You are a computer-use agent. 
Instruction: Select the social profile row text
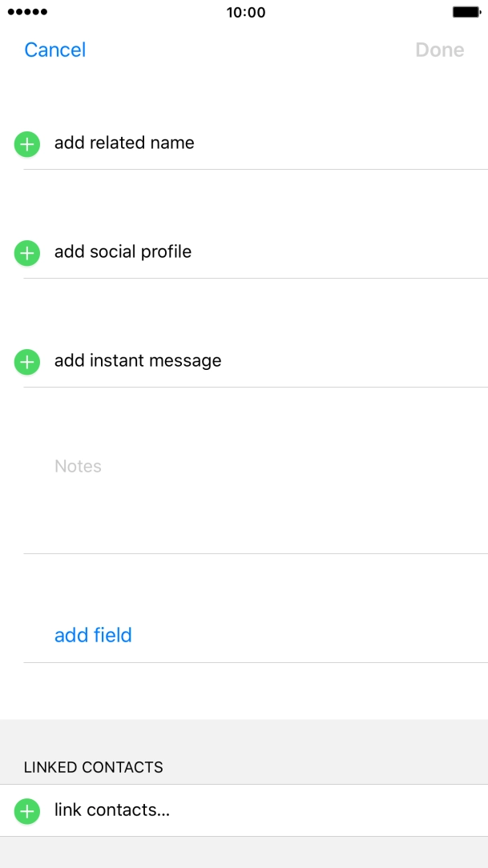(x=123, y=252)
